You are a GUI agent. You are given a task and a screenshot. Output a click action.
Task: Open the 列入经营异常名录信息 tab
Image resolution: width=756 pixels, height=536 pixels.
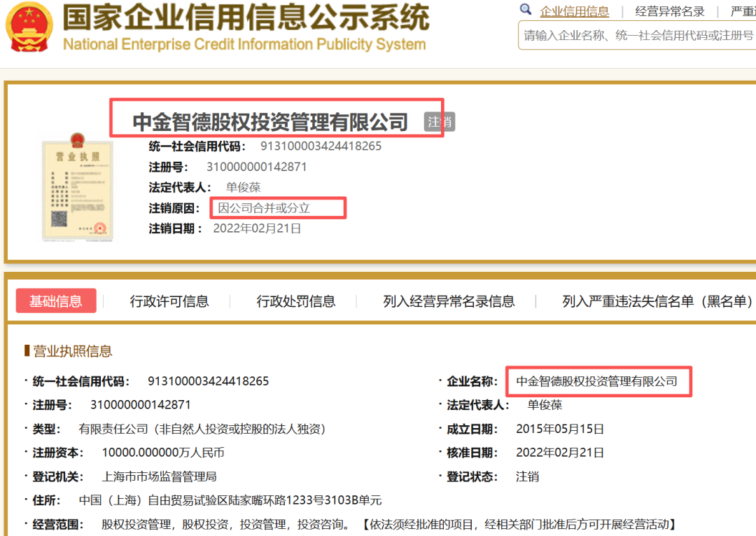[x=449, y=301]
